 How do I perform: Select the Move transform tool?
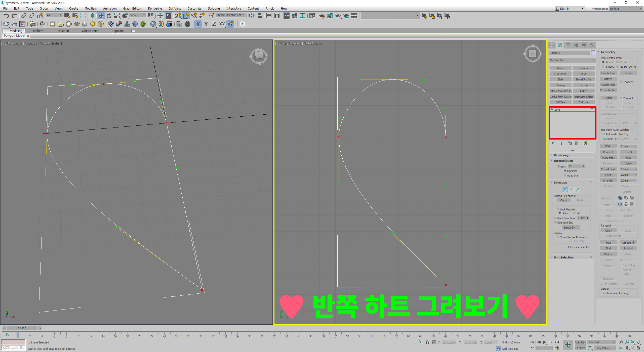click(x=101, y=16)
